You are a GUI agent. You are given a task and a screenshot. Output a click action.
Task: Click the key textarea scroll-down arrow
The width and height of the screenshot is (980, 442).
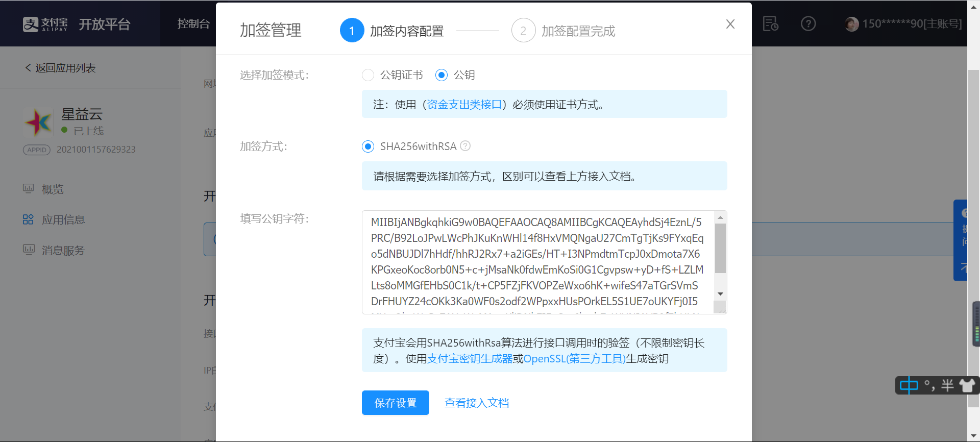(720, 293)
